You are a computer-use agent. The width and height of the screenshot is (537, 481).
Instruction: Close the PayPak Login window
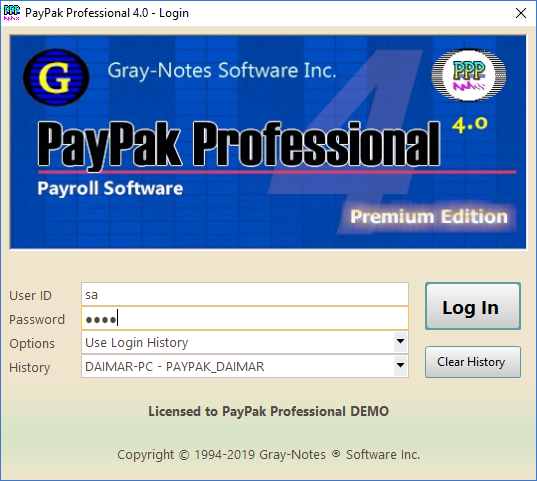point(521,13)
